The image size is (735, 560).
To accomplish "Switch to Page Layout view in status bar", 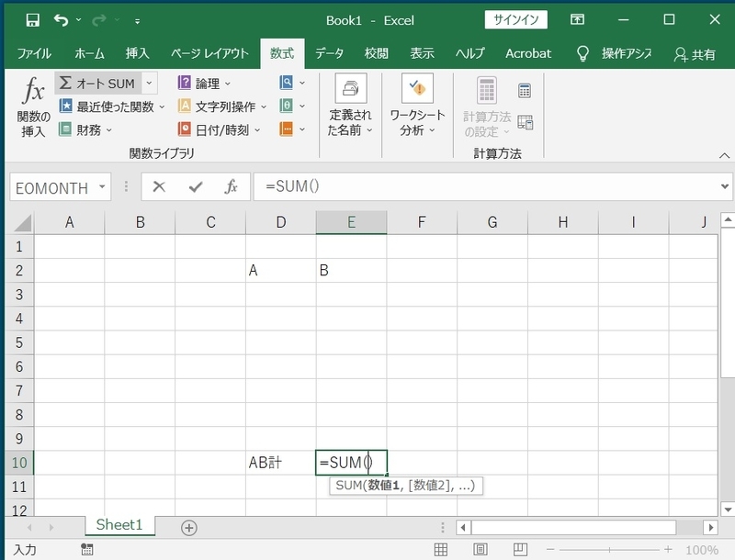I will (480, 548).
